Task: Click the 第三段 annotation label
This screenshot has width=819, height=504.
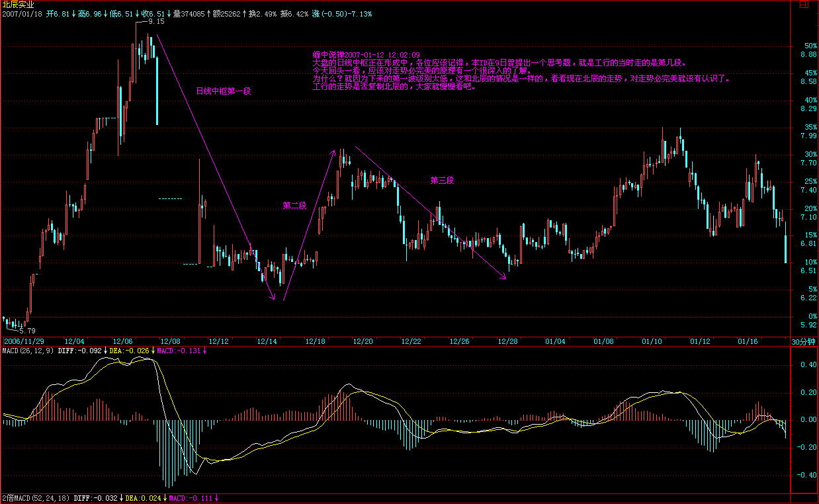Action: pos(442,180)
